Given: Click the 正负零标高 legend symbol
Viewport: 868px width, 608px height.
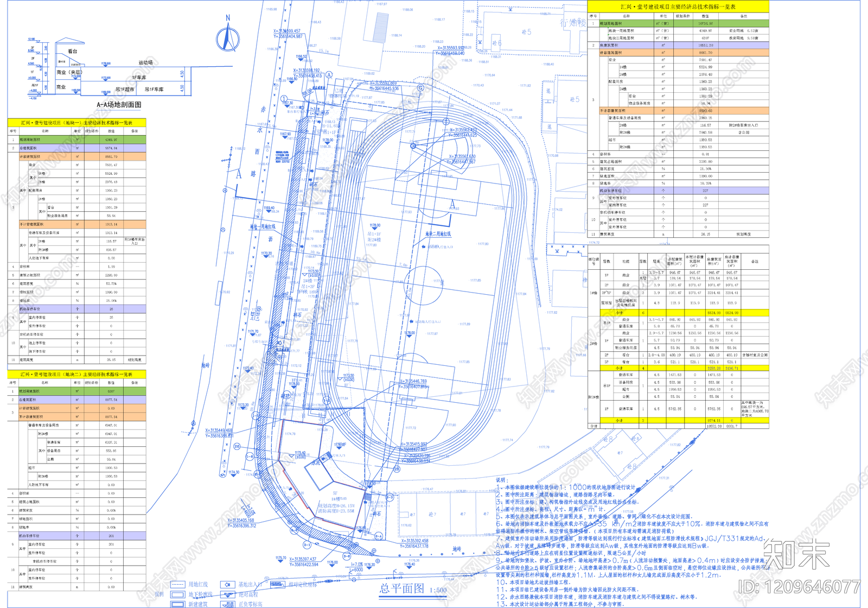Looking at the screenshot, I should pos(227,604).
